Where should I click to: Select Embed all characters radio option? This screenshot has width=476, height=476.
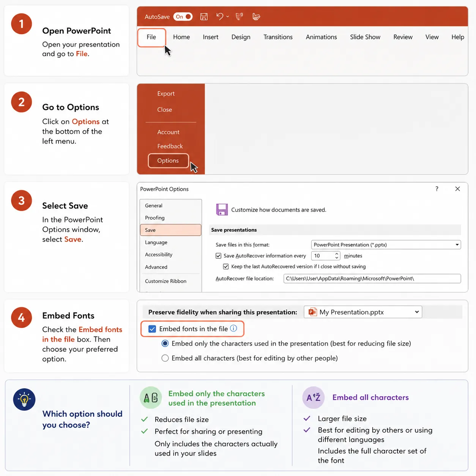coord(165,358)
